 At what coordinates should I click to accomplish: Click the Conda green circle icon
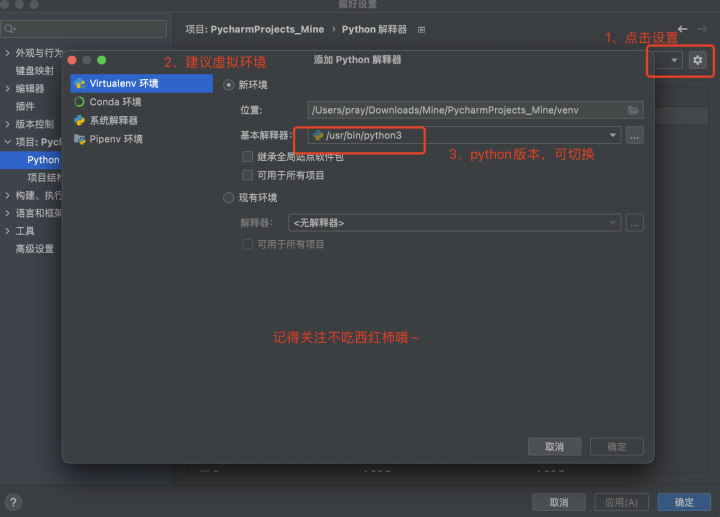point(79,102)
